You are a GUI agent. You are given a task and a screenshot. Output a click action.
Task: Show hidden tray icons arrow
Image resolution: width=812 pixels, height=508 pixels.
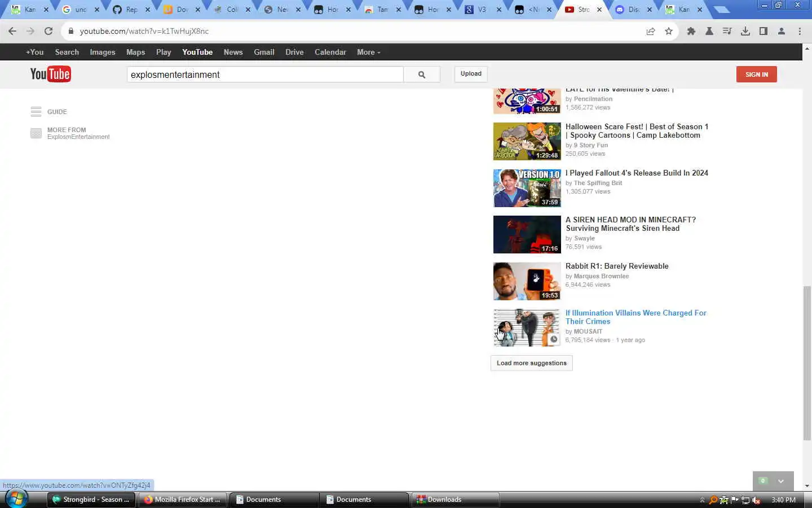pyautogui.click(x=703, y=500)
